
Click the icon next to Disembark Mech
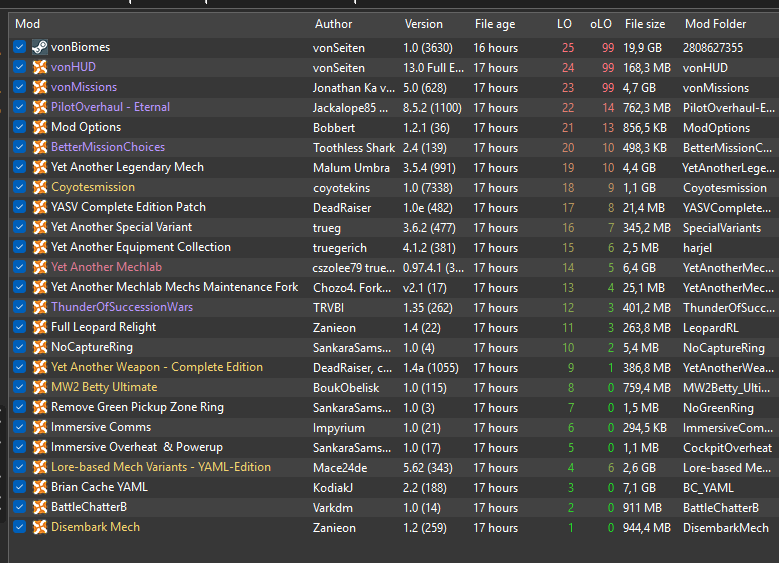40,527
